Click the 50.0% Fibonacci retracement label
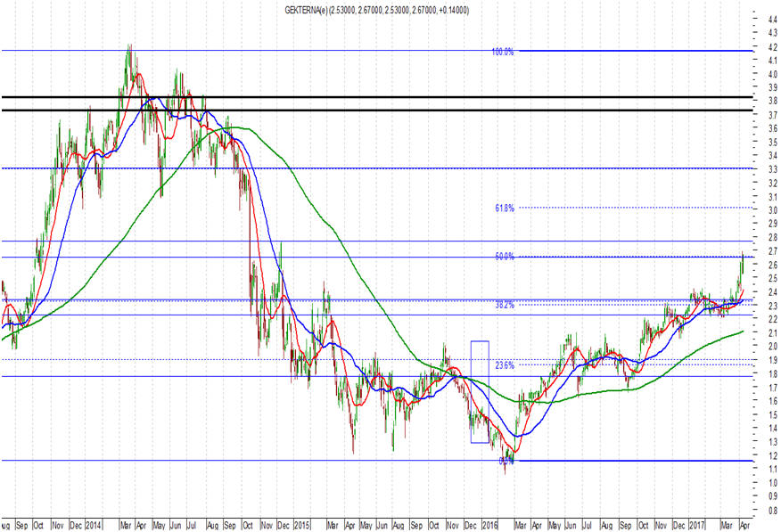781x532 pixels. (x=505, y=257)
